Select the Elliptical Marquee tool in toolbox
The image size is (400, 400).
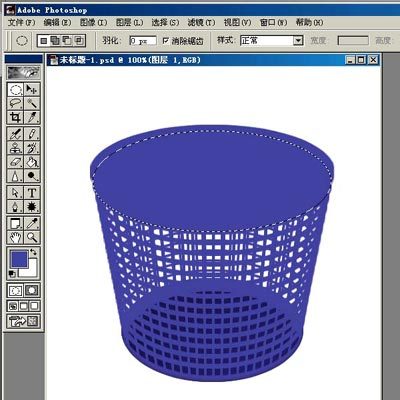(x=15, y=89)
